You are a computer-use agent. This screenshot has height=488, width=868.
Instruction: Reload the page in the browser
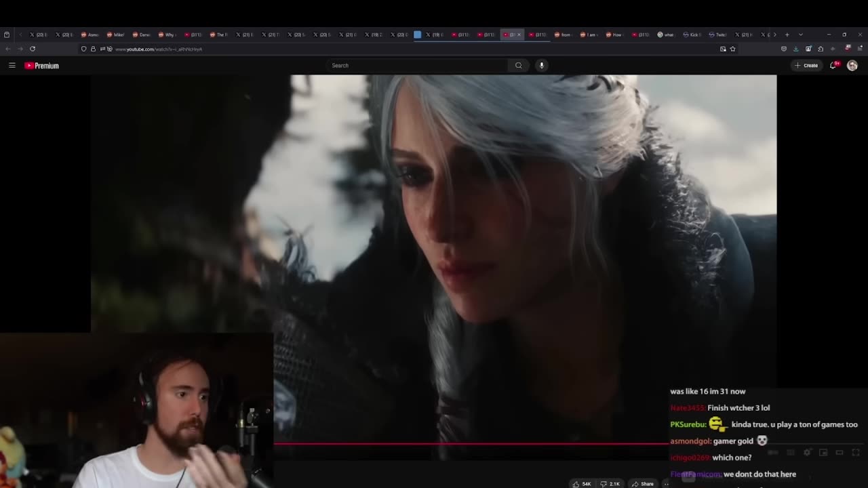pyautogui.click(x=33, y=49)
